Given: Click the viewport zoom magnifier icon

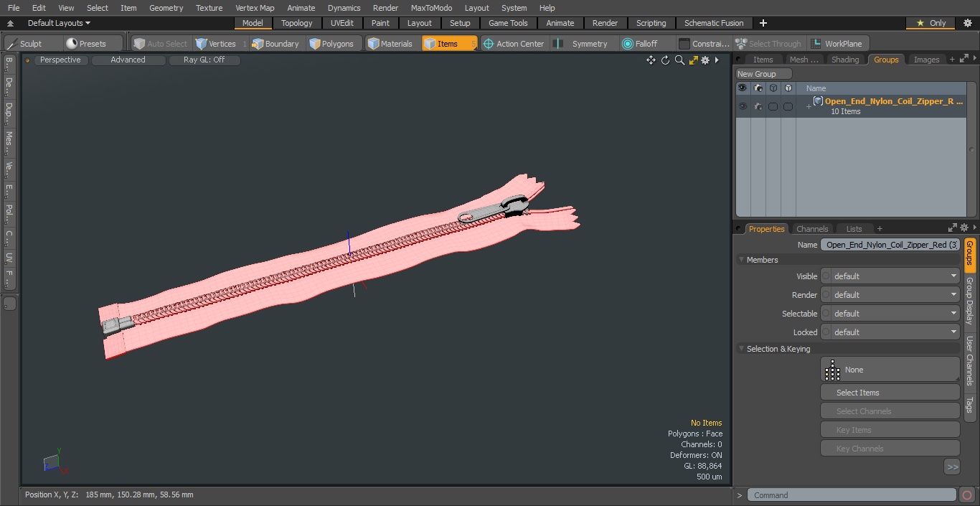Looking at the screenshot, I should [x=679, y=60].
